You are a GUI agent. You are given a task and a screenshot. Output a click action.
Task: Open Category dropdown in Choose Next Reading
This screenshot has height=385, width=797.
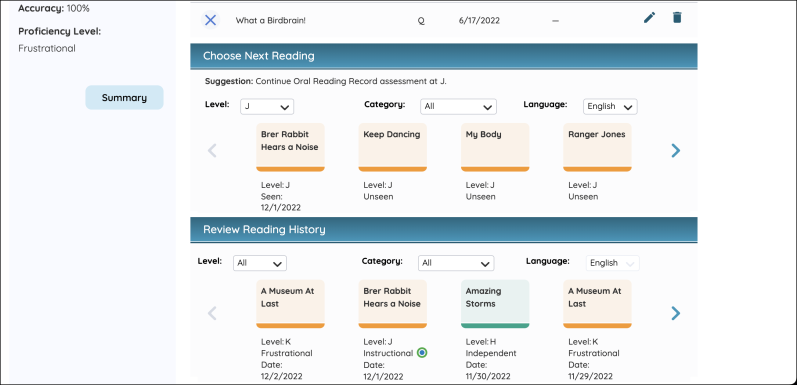(x=458, y=107)
